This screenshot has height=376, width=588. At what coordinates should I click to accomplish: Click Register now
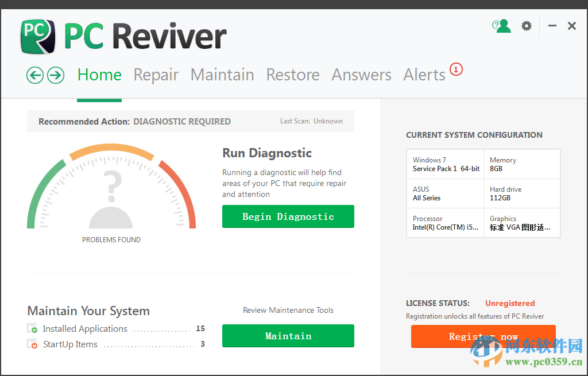483,336
